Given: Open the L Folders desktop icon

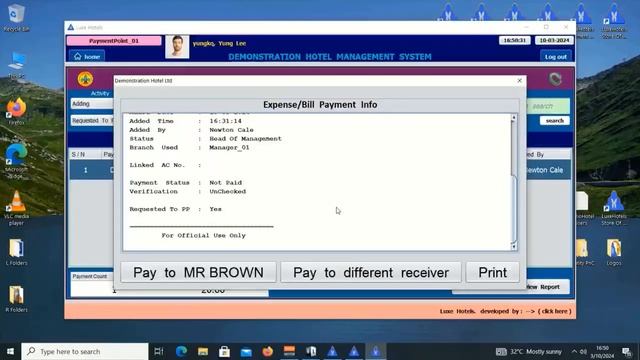Looking at the screenshot, I should pos(16,252).
